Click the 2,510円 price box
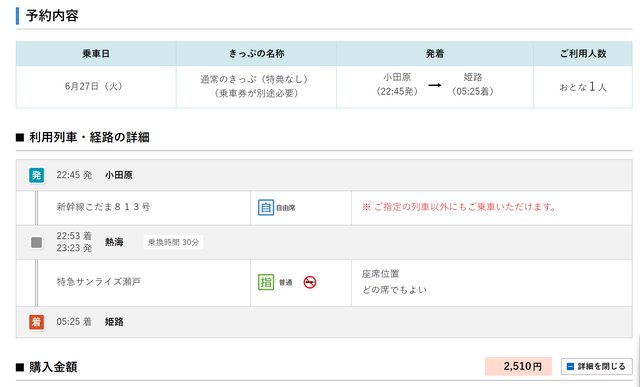The image size is (640, 387). [x=518, y=366]
